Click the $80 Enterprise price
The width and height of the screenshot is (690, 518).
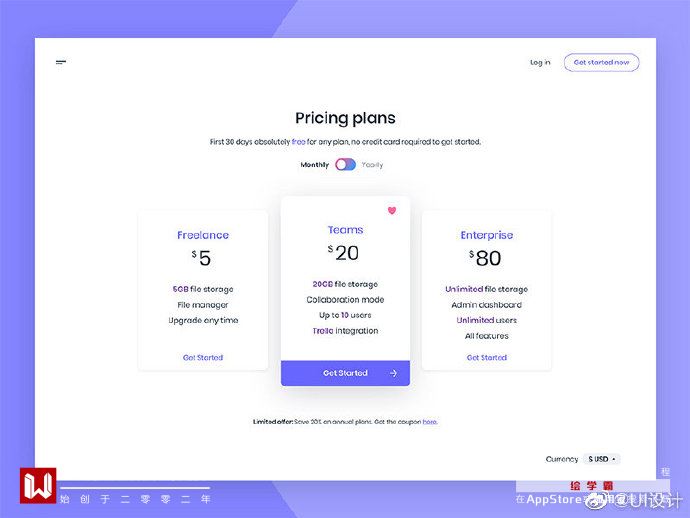pos(487,259)
